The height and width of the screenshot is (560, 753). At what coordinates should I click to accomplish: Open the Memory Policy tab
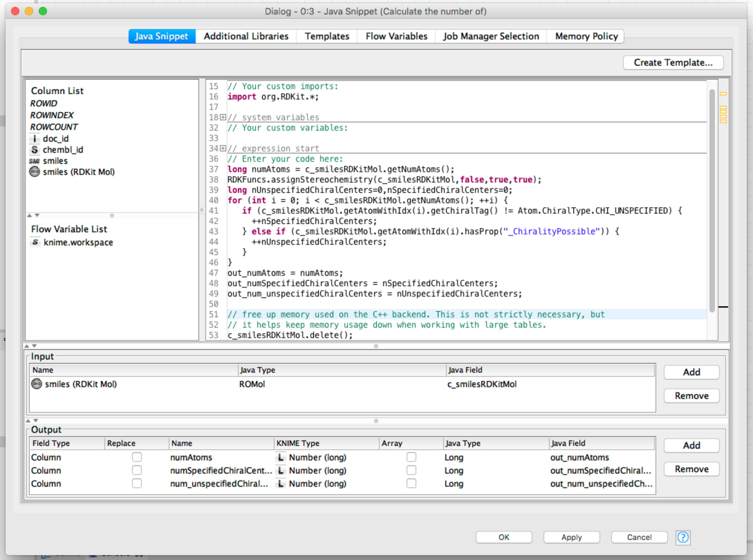coord(586,36)
